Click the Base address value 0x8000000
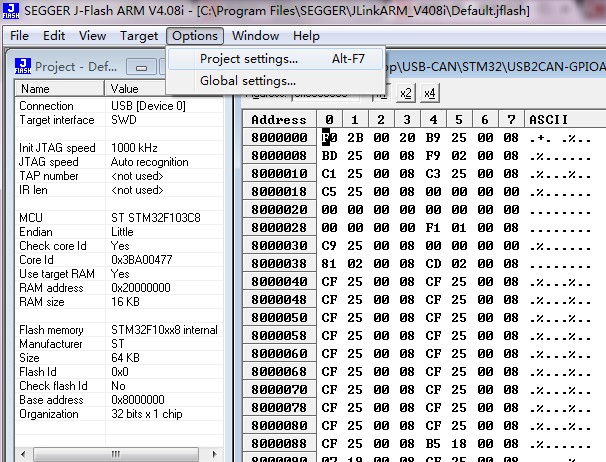The height and width of the screenshot is (462, 606). (138, 400)
